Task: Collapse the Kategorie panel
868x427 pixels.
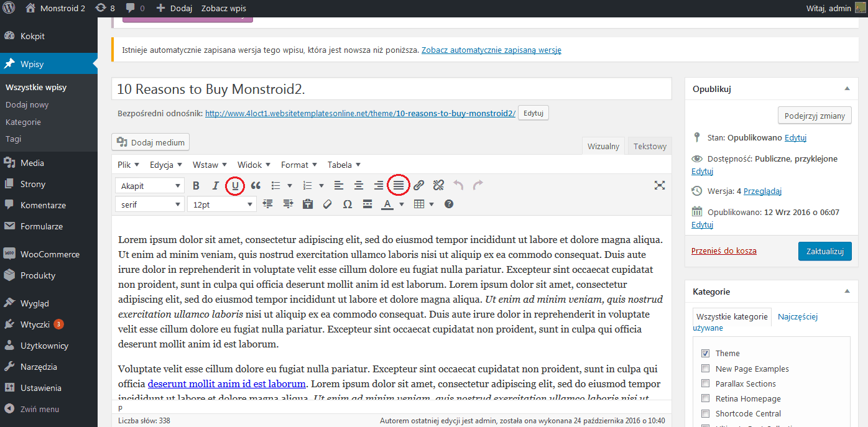Action: pyautogui.click(x=847, y=292)
